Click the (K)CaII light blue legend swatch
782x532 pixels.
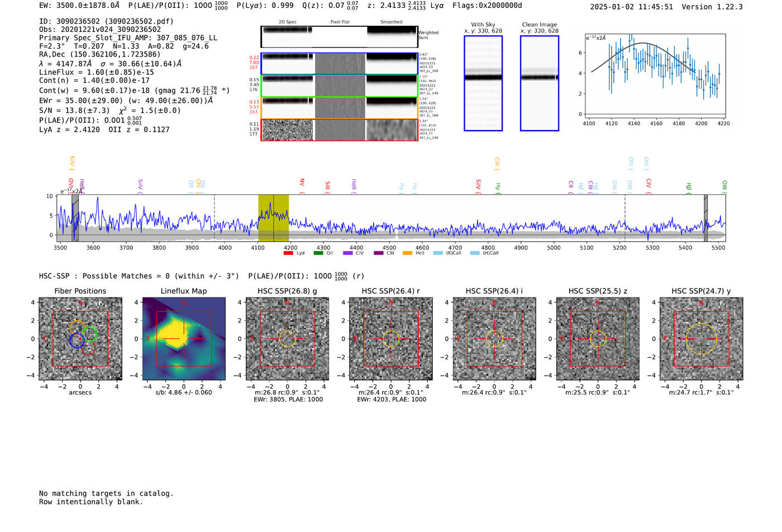(x=438, y=253)
